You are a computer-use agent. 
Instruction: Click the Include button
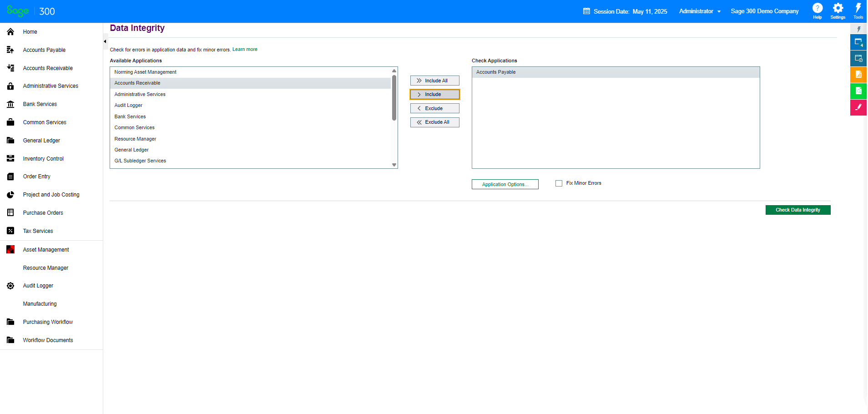click(435, 95)
